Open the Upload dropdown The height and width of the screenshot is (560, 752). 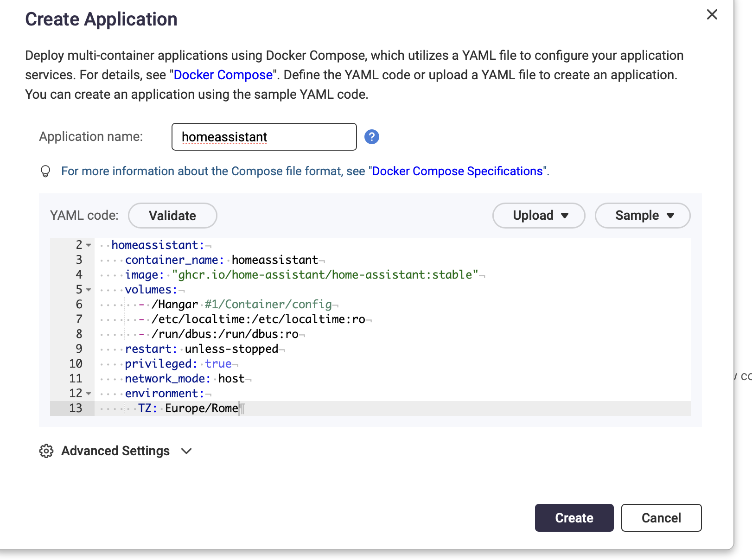tap(539, 216)
